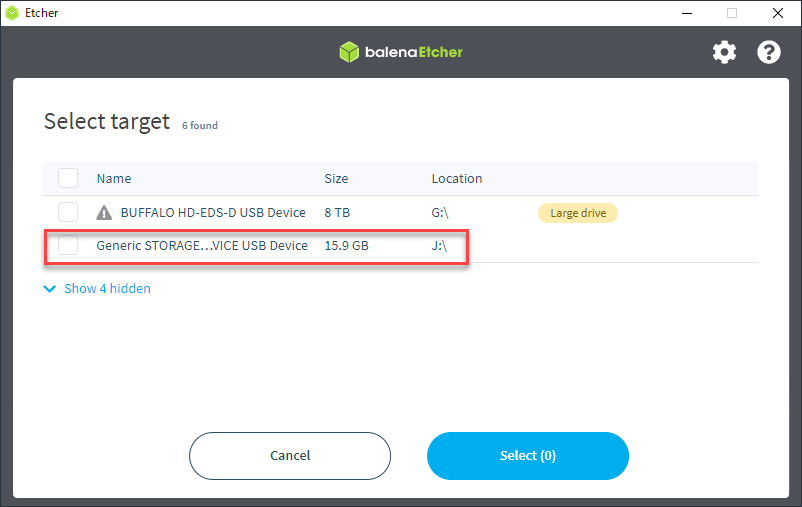
Task: Check the BUFFALO HD-EDS-D USB Device checkbox
Action: coord(68,212)
